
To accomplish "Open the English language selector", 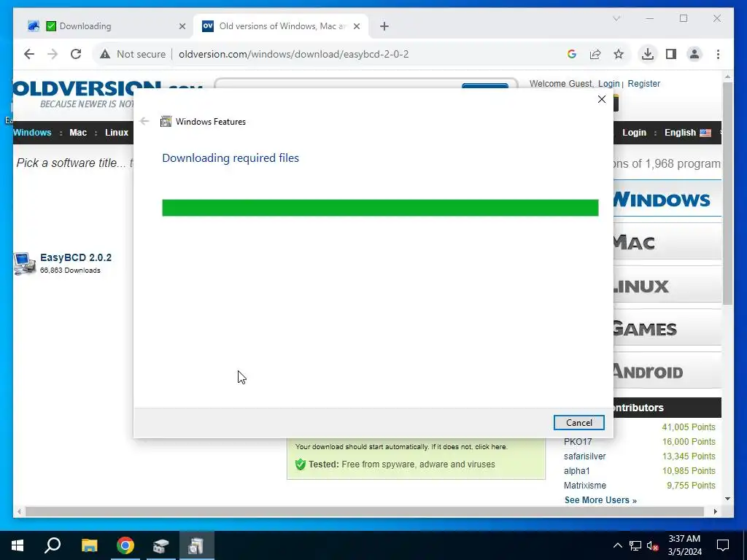I will point(687,133).
